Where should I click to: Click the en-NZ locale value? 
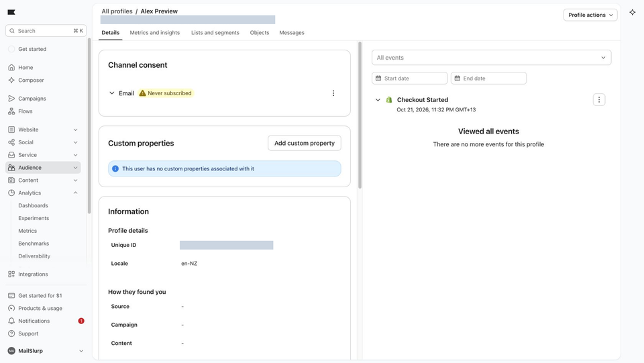(189, 264)
